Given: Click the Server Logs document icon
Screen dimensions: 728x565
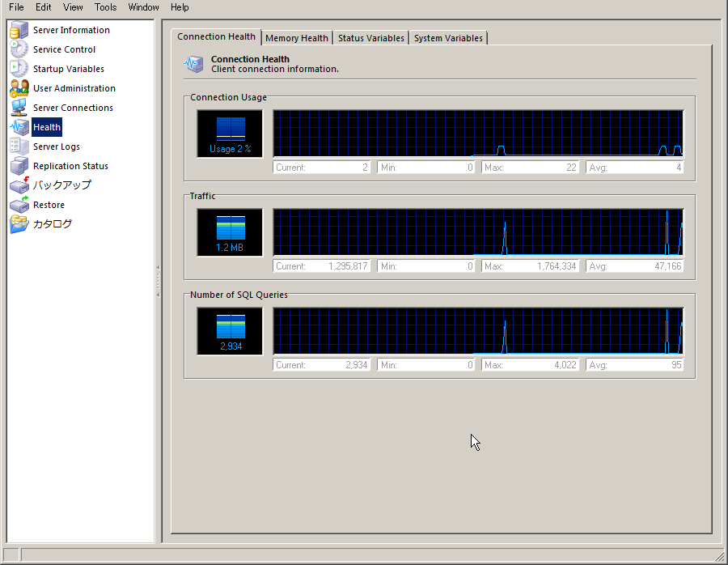Looking at the screenshot, I should pos(19,147).
